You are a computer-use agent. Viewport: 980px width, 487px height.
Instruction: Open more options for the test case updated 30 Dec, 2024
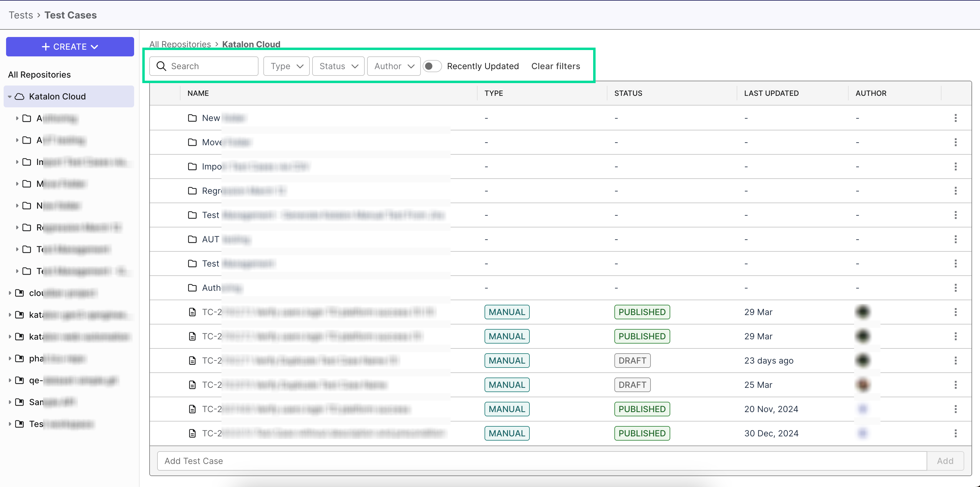[x=955, y=433]
